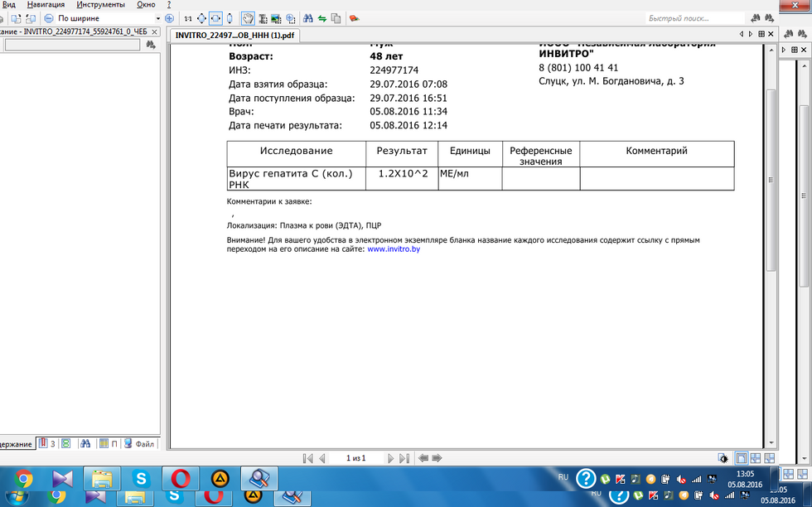This screenshot has height=507, width=812.
Task: Open the Инструменты menu
Action: pos(100,5)
